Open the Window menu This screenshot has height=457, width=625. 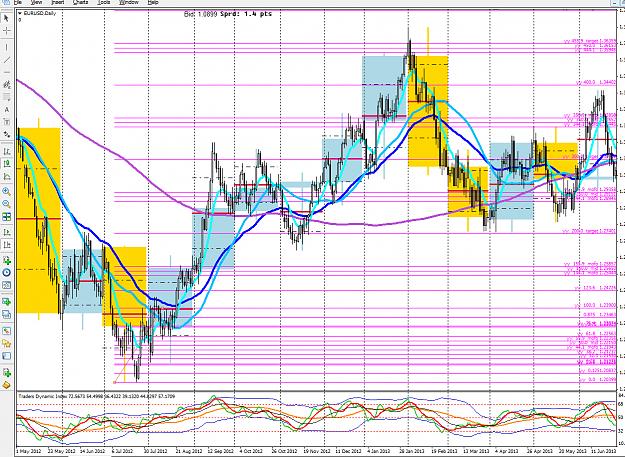[x=129, y=2]
